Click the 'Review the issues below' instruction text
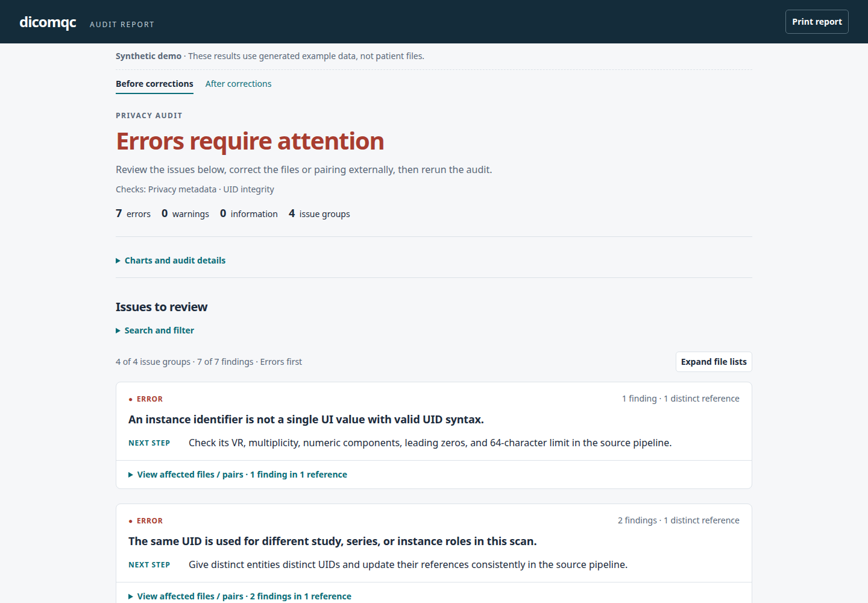This screenshot has height=603, width=868. point(304,169)
